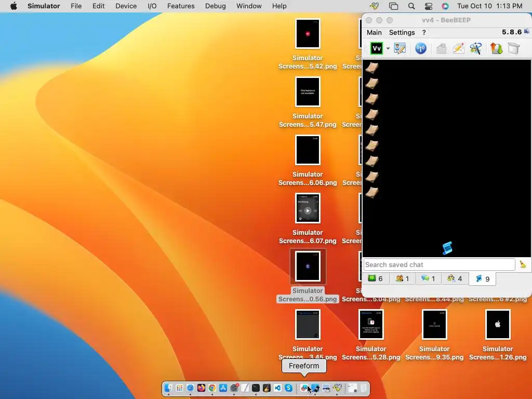
Task: Open the Device menu in the menu bar
Action: pyautogui.click(x=126, y=6)
